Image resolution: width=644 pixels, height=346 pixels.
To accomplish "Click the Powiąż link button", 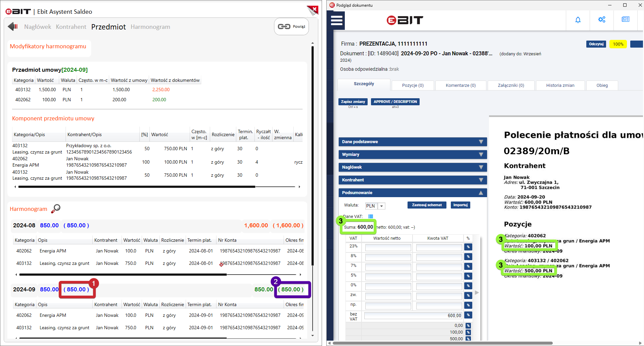I will pos(291,26).
